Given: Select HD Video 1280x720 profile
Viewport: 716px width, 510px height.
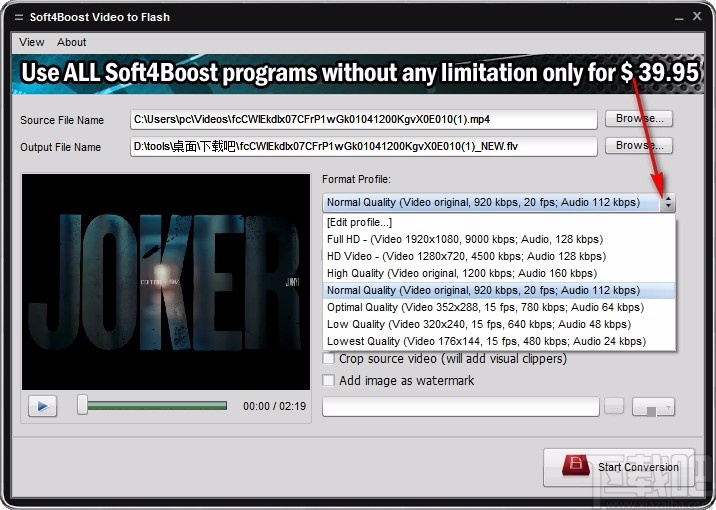Looking at the screenshot, I should click(499, 256).
